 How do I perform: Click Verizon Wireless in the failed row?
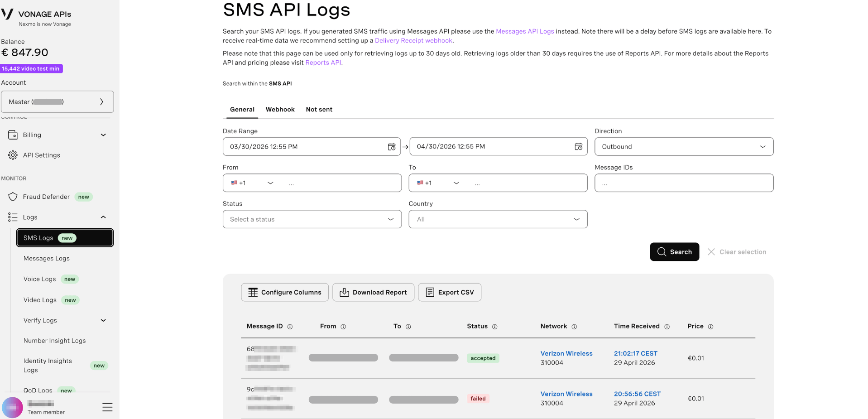566,394
